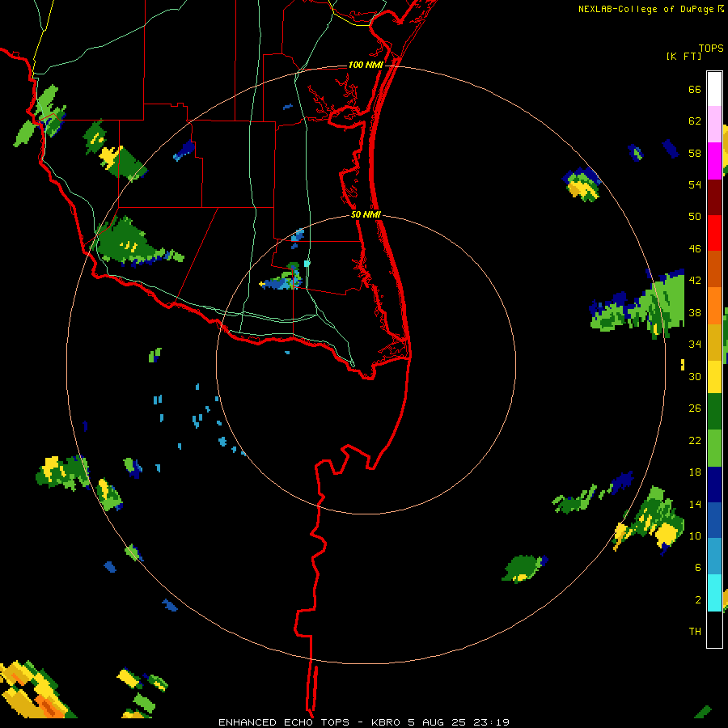Image resolution: width=728 pixels, height=728 pixels.
Task: Click the "54" legend value
Action: [695, 184]
